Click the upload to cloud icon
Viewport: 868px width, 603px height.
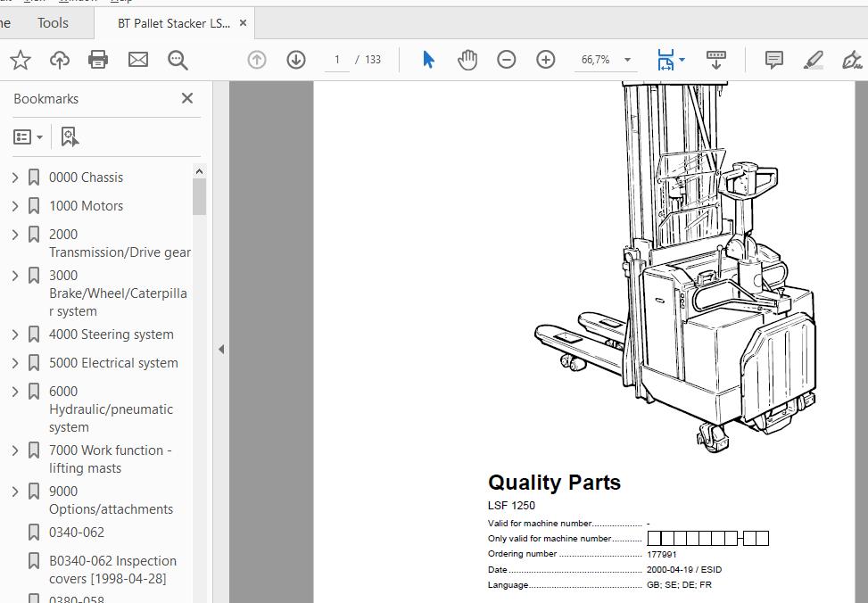click(60, 60)
